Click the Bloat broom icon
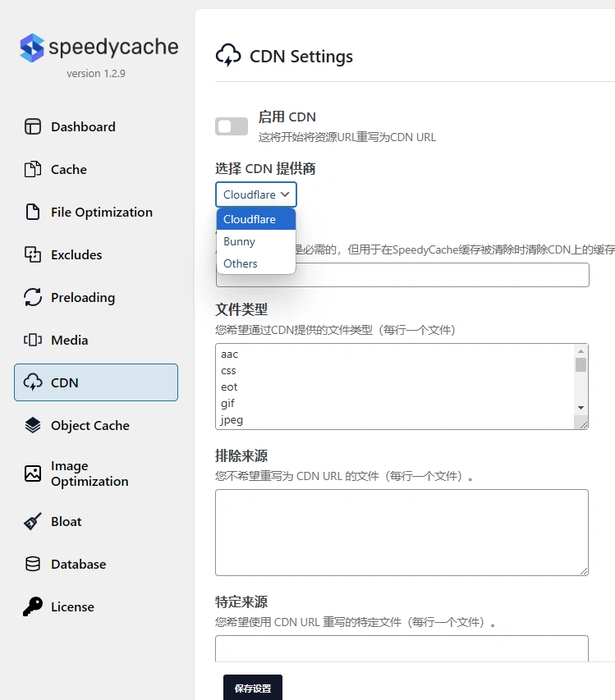This screenshot has height=700, width=615. (x=33, y=521)
